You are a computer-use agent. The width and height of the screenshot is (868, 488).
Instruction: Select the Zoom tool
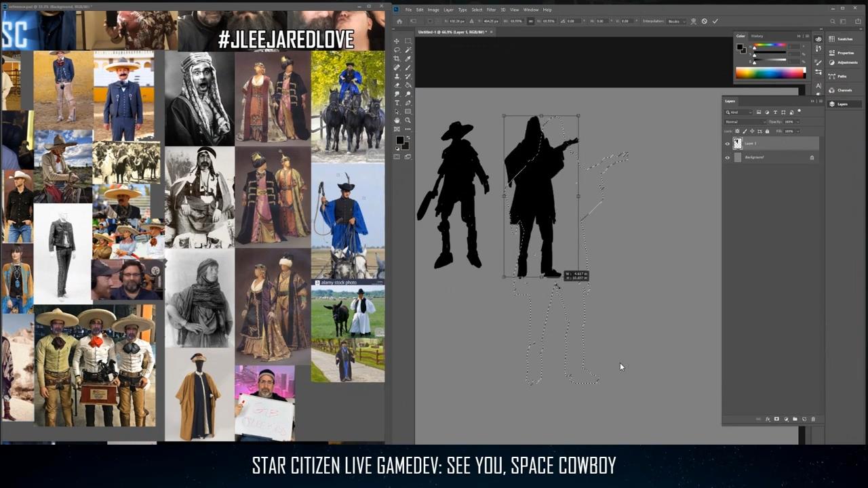pyautogui.click(x=408, y=120)
